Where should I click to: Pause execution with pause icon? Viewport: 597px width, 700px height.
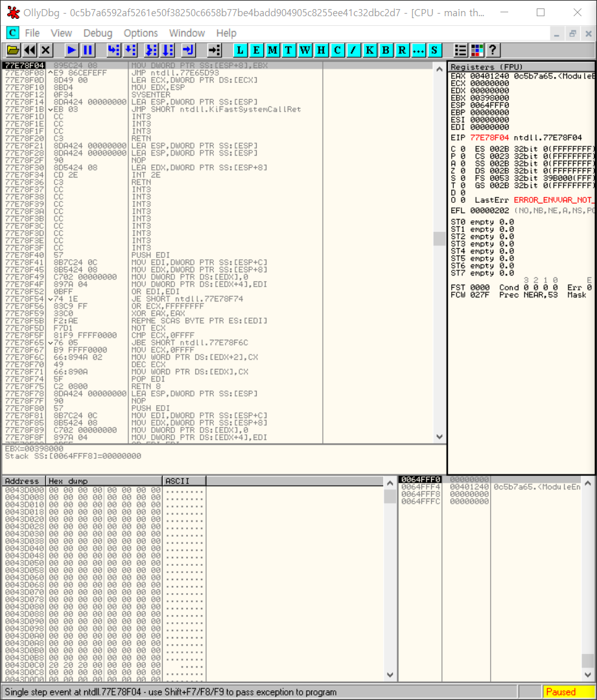(88, 50)
